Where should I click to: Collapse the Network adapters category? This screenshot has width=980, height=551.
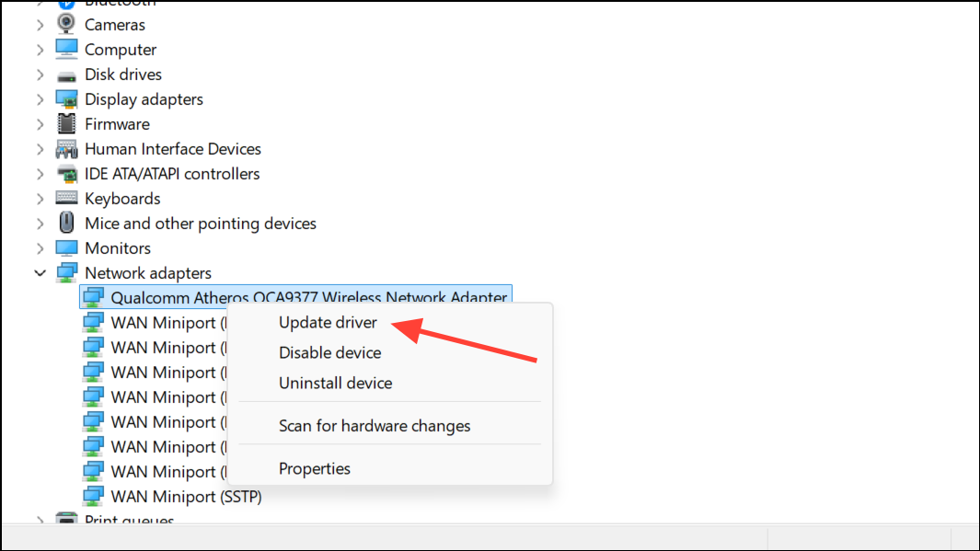tap(40, 273)
